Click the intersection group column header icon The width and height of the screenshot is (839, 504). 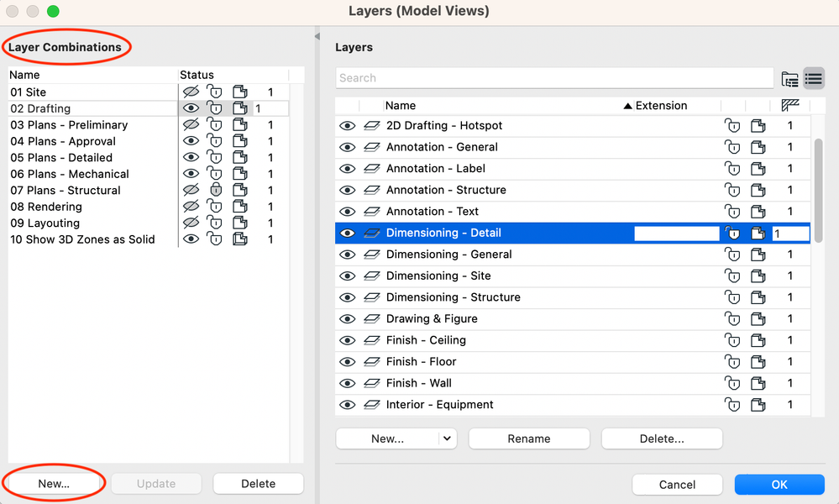point(789,106)
